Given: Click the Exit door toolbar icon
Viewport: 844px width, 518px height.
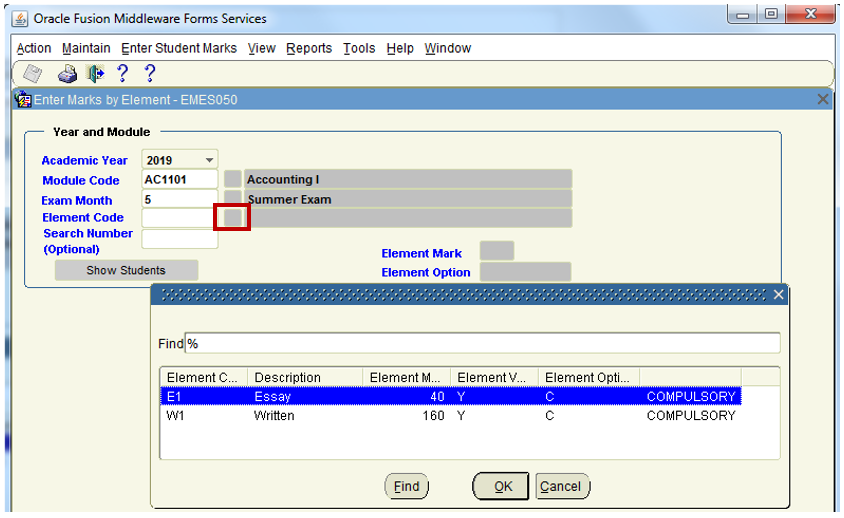Looking at the screenshot, I should [95, 74].
